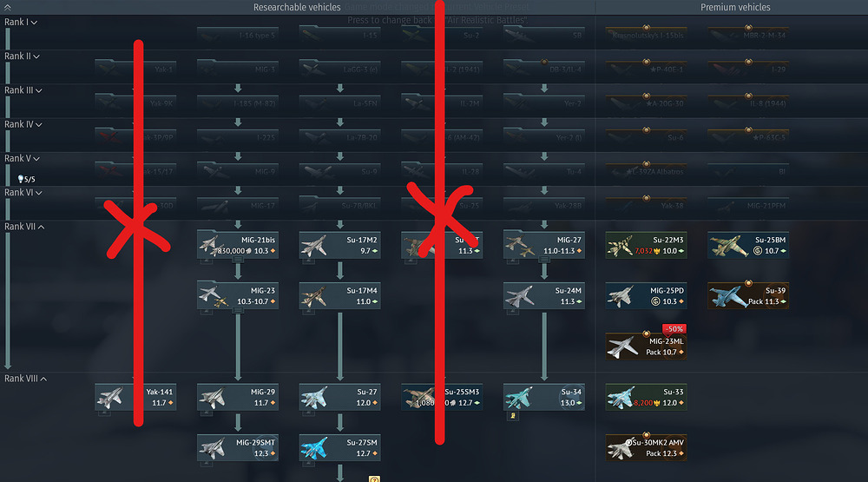868x482 pixels.
Task: Collapse the tree with top-left double chevron
Action: [7, 7]
